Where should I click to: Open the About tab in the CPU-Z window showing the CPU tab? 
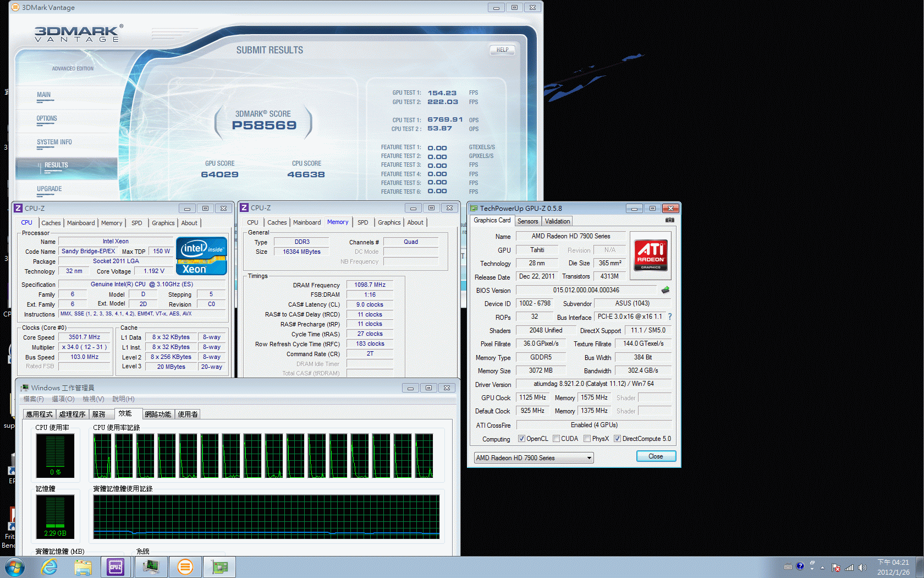(189, 223)
